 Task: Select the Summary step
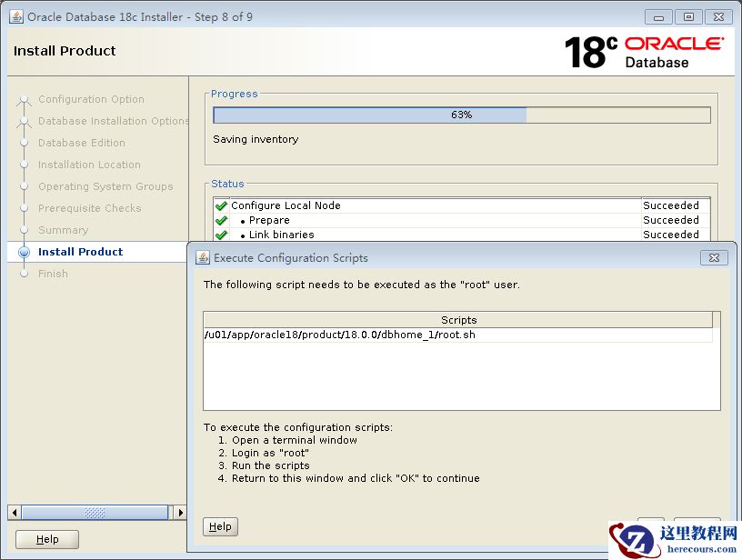tap(64, 230)
